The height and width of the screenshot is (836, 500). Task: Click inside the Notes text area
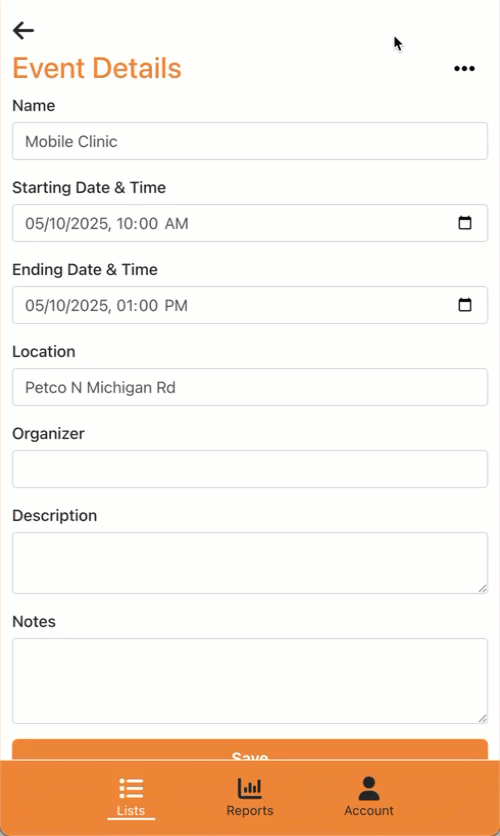pyautogui.click(x=250, y=681)
